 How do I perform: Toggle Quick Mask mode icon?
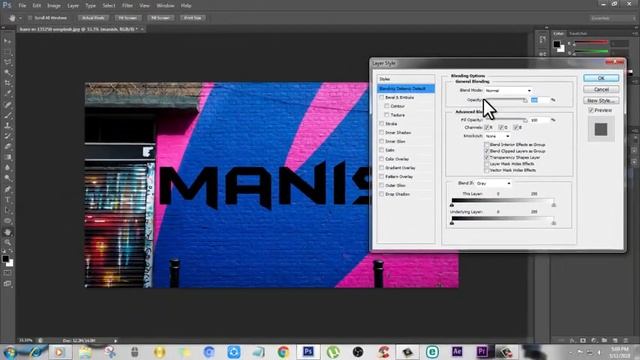coord(7,273)
